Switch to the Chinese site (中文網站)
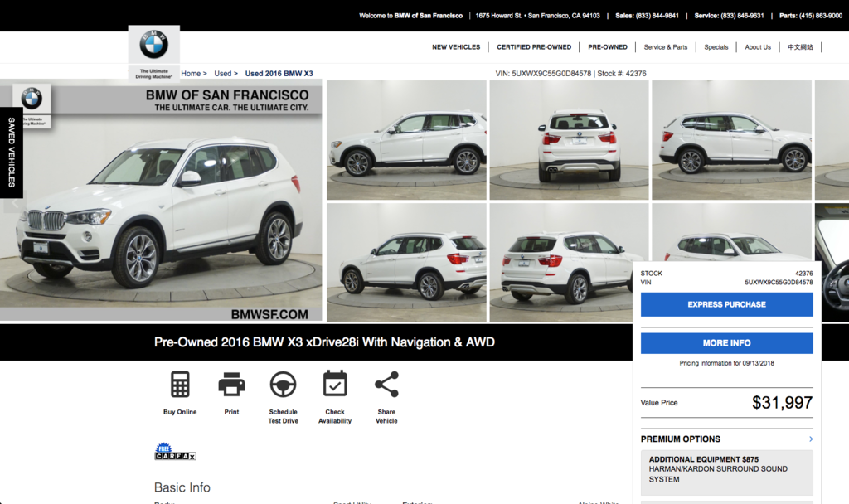This screenshot has width=849, height=504. click(800, 47)
